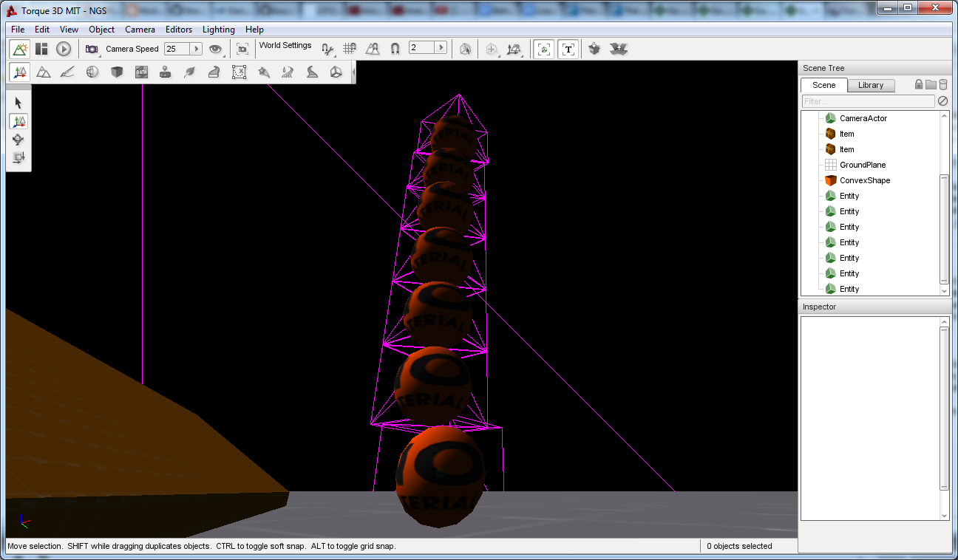Click the Camera Speed value field
The width and height of the screenshot is (958, 560).
(x=177, y=49)
